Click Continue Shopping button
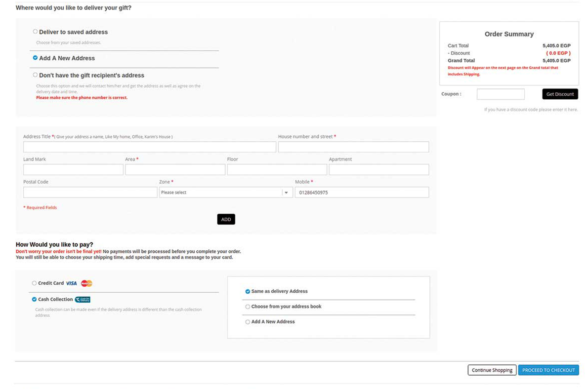 coord(492,370)
